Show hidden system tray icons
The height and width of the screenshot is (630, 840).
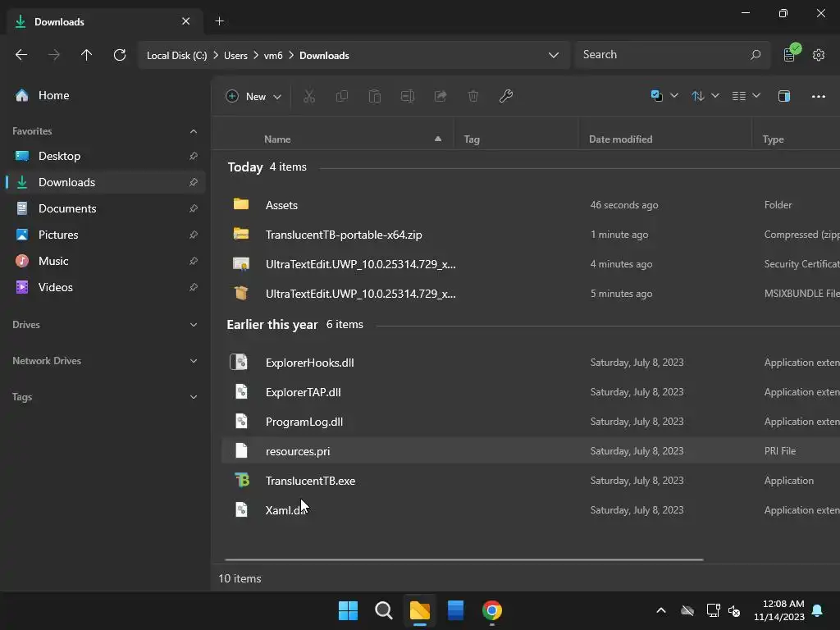[661, 610]
